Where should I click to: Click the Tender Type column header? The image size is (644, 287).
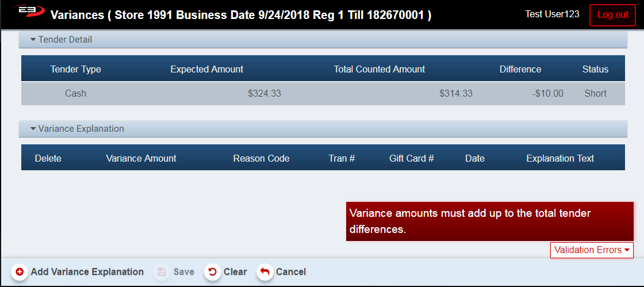click(x=75, y=69)
